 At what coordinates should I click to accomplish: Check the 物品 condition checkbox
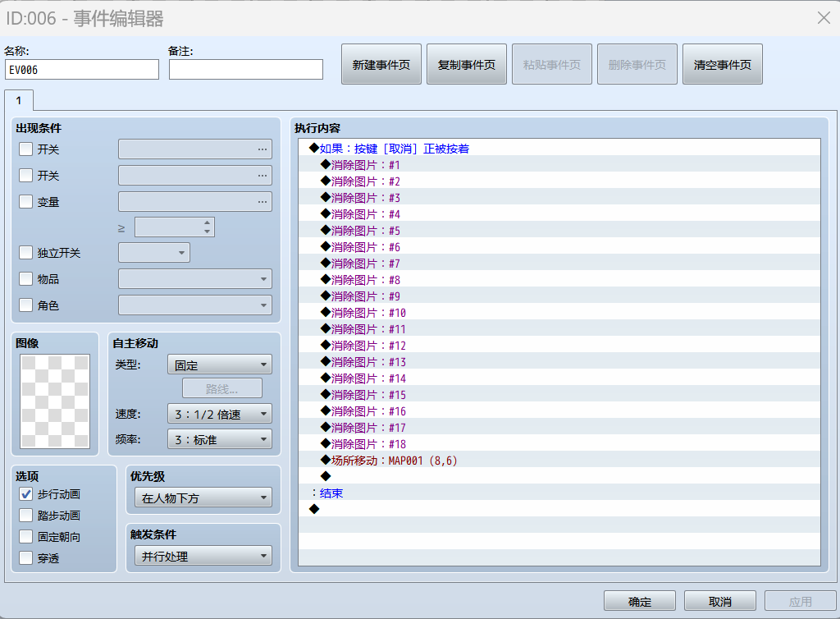pos(25,278)
